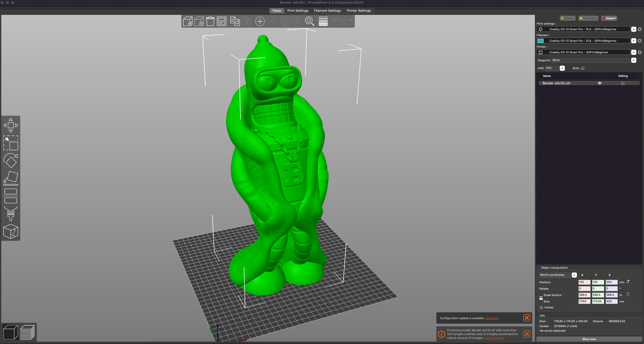Image resolution: width=644 pixels, height=344 pixels.
Task: Add an instance with plus circle icon
Action: 260,21
